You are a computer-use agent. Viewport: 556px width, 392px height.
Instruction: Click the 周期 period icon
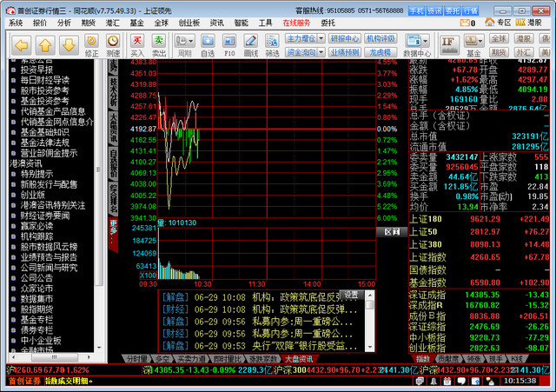pos(184,43)
